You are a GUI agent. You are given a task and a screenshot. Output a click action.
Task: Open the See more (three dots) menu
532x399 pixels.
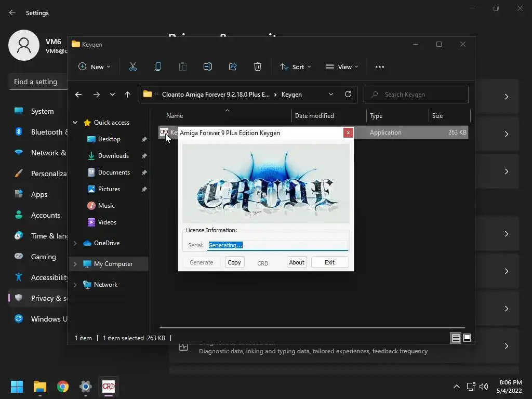click(380, 67)
